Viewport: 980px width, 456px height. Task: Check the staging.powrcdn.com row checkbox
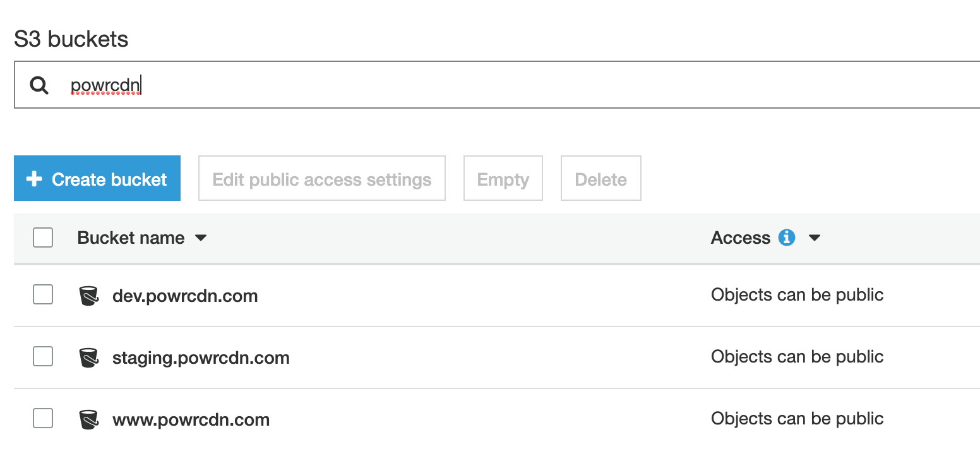[43, 356]
